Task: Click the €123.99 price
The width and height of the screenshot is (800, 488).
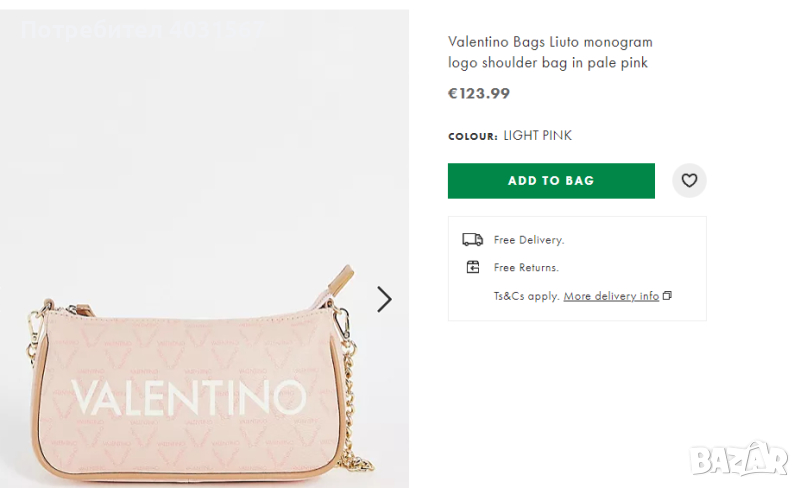Action: (478, 94)
